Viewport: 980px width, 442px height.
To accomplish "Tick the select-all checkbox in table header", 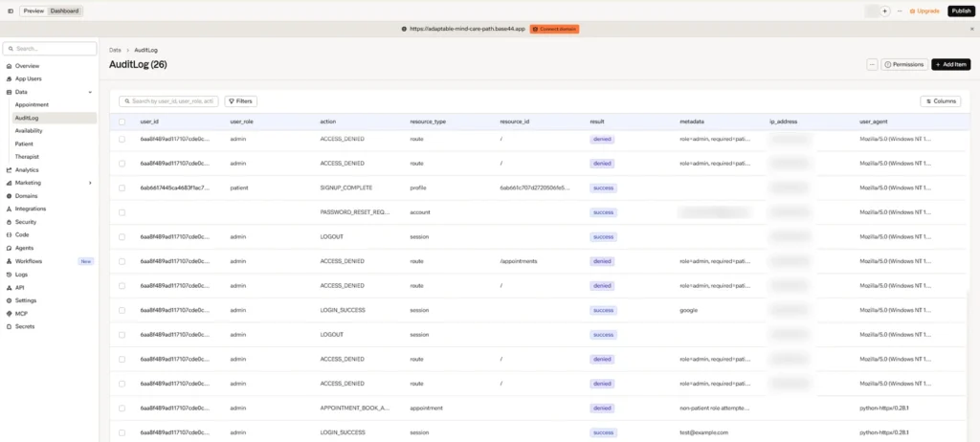I will click(x=122, y=122).
